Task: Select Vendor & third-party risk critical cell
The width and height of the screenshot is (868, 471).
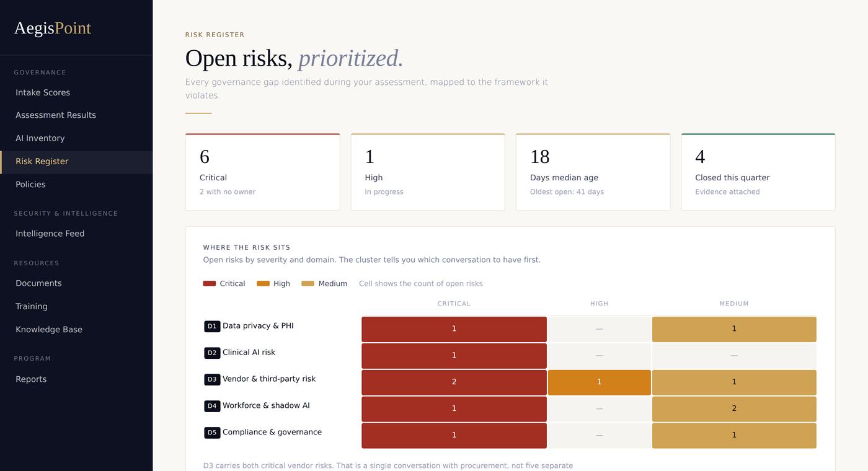Action: pyautogui.click(x=454, y=382)
